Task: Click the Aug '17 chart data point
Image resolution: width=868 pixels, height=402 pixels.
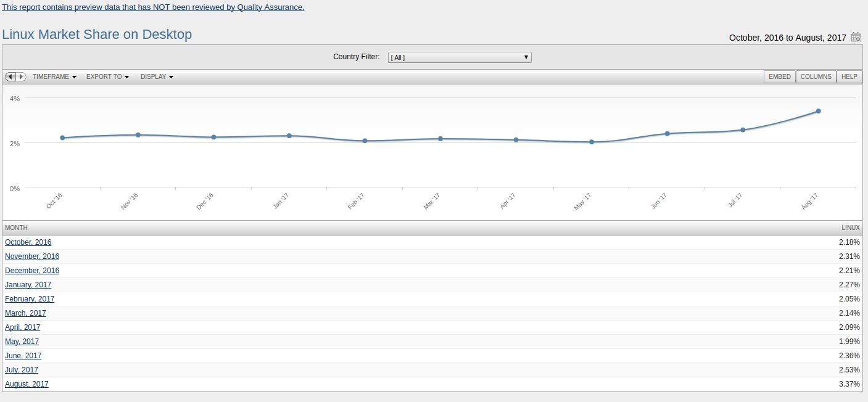Action: [819, 111]
